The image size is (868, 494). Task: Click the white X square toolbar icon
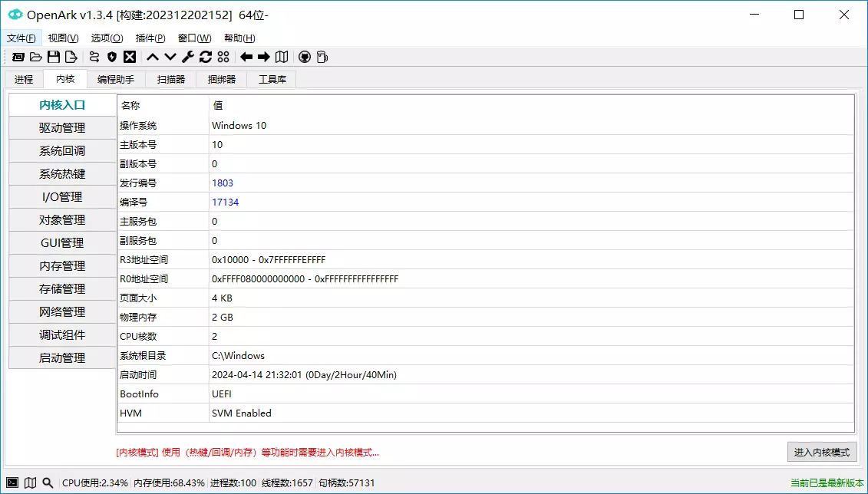[x=130, y=57]
